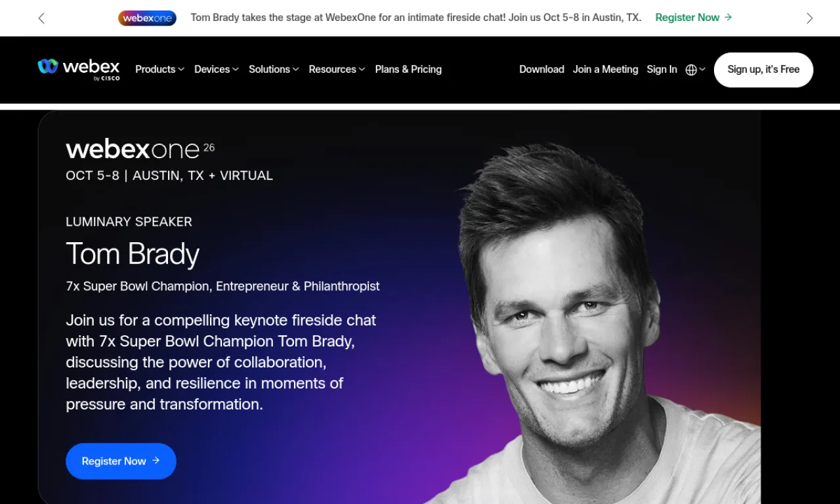Image resolution: width=840 pixels, height=504 pixels.
Task: Click the LUMINARY SPEAKER label
Action: (129, 222)
